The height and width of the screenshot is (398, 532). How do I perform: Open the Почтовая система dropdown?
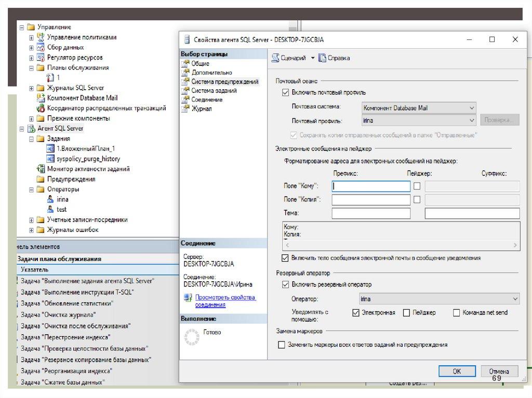coord(419,108)
